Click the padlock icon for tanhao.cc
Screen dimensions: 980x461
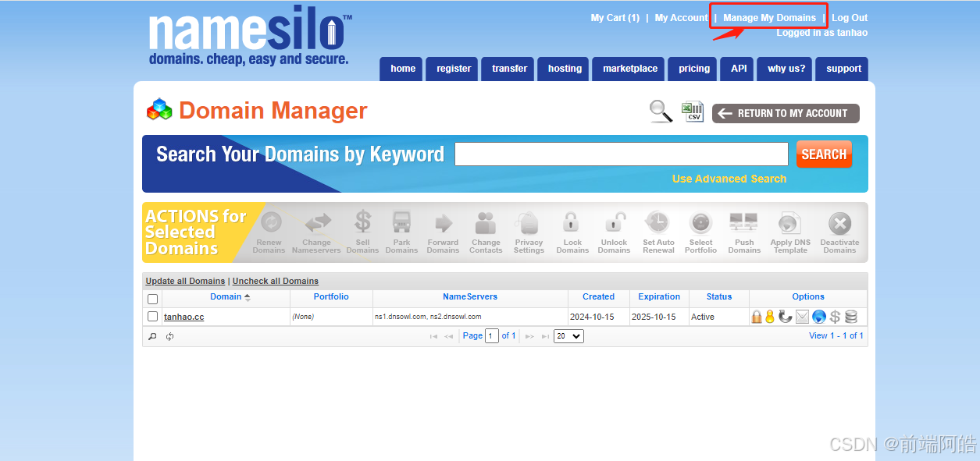click(757, 317)
